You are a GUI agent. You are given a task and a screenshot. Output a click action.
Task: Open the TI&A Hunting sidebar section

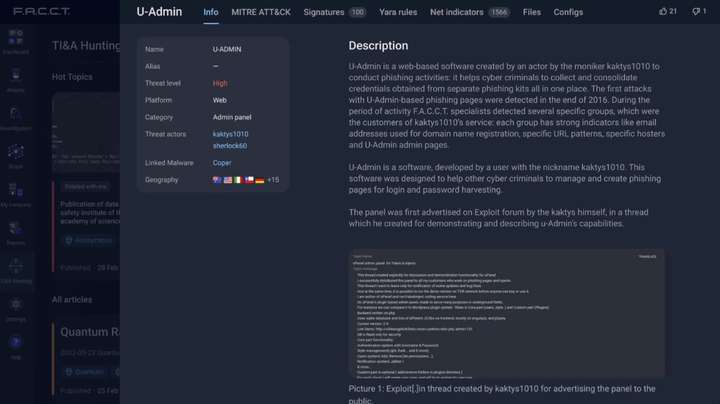(16, 271)
